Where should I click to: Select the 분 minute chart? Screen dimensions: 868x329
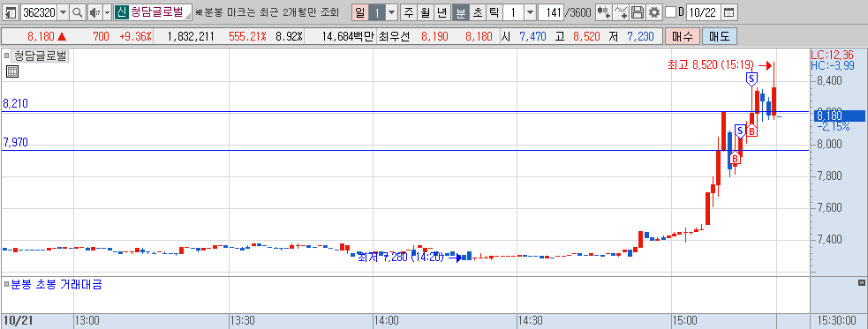pos(460,12)
